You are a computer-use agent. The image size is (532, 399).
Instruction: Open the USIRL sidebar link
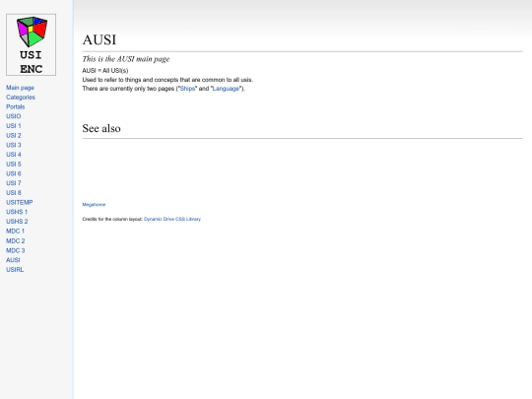click(15, 269)
